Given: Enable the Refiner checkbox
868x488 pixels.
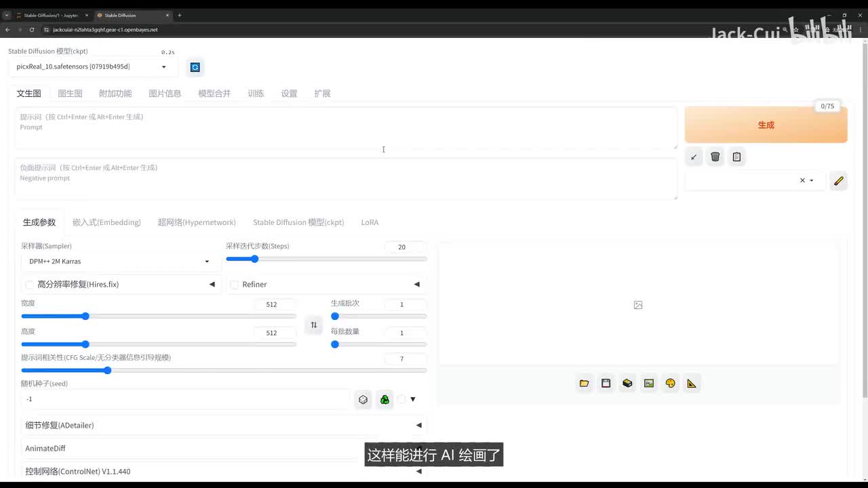Looking at the screenshot, I should click(235, 285).
